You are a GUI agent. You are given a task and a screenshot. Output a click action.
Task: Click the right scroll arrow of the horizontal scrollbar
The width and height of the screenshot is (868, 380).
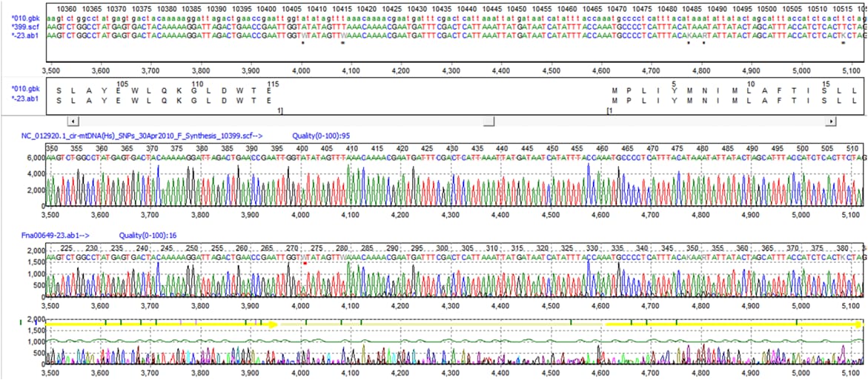point(832,121)
